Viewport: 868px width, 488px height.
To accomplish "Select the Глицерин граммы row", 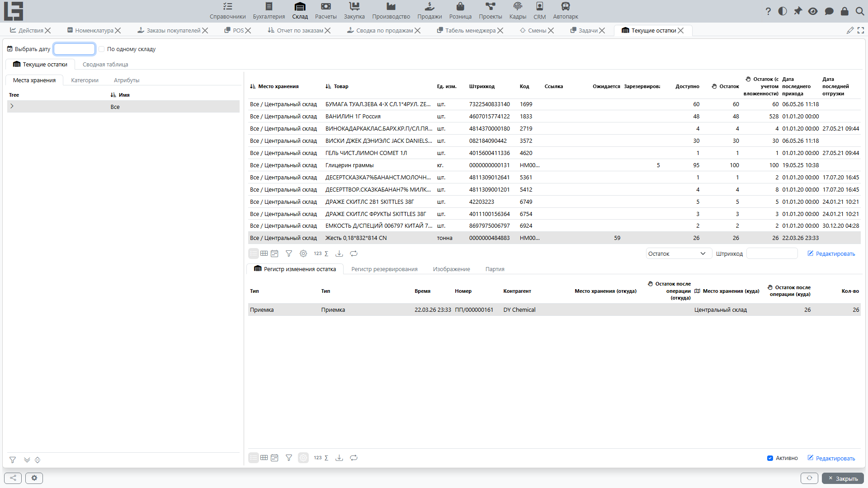I will point(554,165).
